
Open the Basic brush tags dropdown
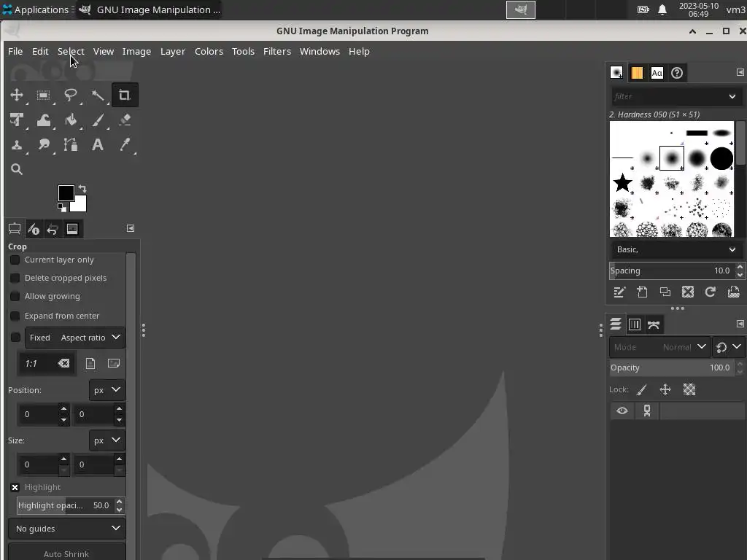coord(676,249)
